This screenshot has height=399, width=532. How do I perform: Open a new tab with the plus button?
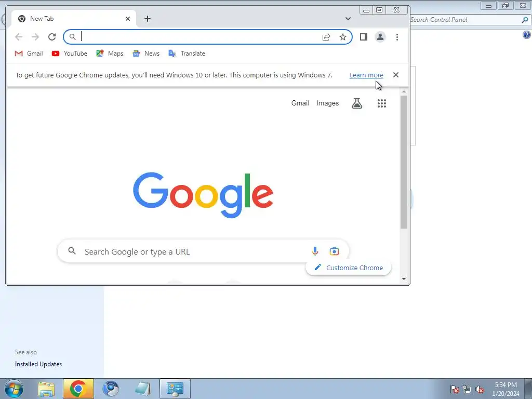tap(147, 19)
